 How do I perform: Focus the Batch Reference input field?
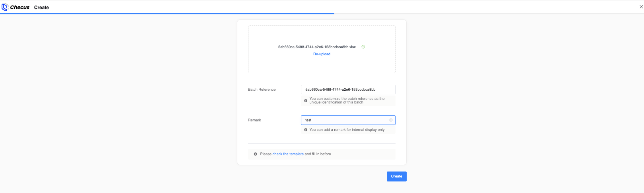click(x=348, y=90)
